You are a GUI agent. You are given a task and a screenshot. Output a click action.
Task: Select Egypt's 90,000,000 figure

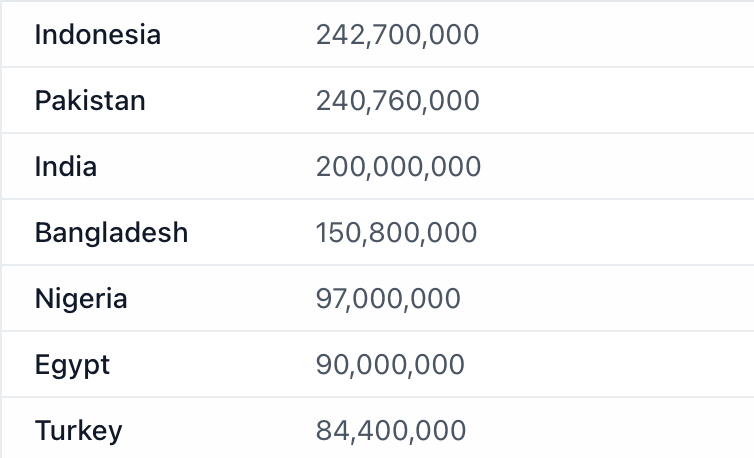point(390,365)
